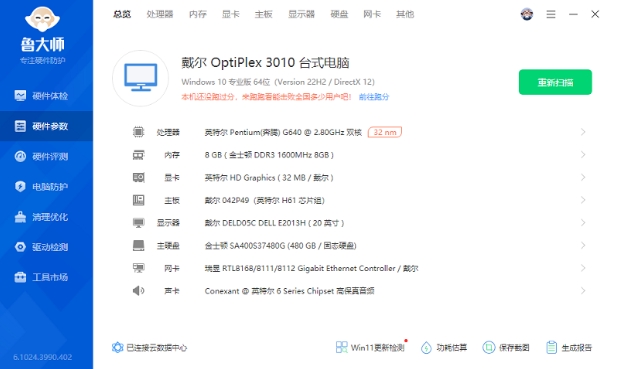Open the top 显卡 tab
The width and height of the screenshot is (618, 369).
[231, 14]
